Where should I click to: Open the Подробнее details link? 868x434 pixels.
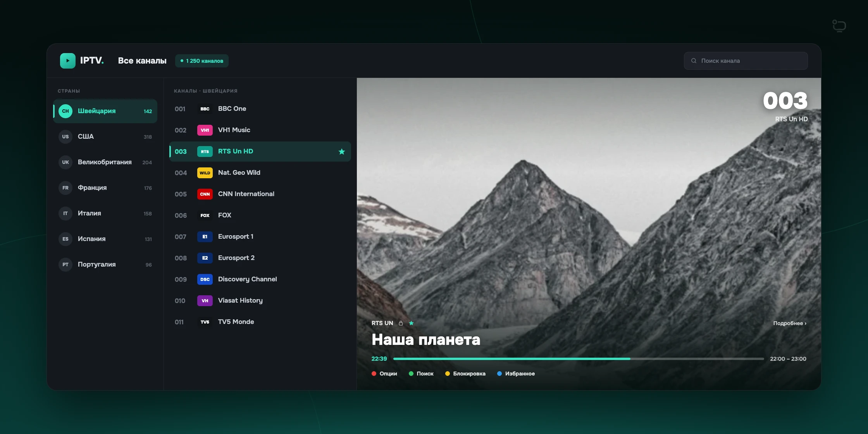coord(790,323)
